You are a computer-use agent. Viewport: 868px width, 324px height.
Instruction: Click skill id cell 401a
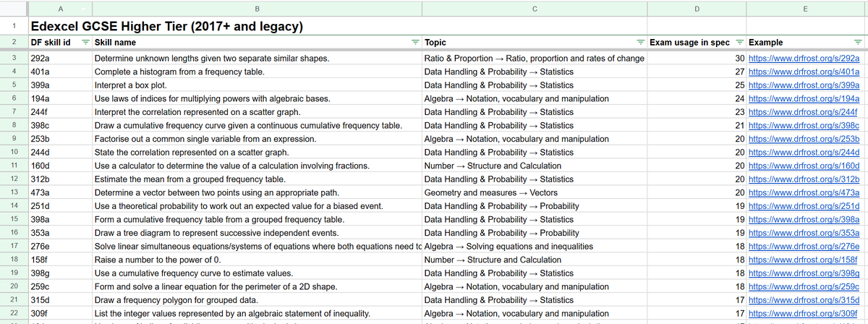60,72
